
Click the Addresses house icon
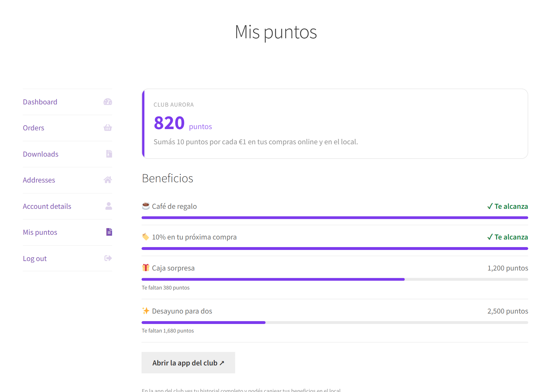pyautogui.click(x=108, y=180)
